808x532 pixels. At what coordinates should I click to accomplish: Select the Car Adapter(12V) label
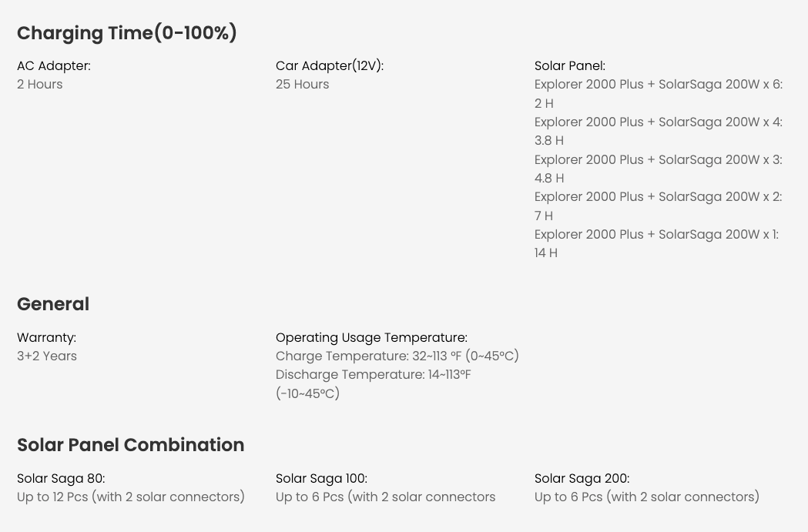point(330,66)
